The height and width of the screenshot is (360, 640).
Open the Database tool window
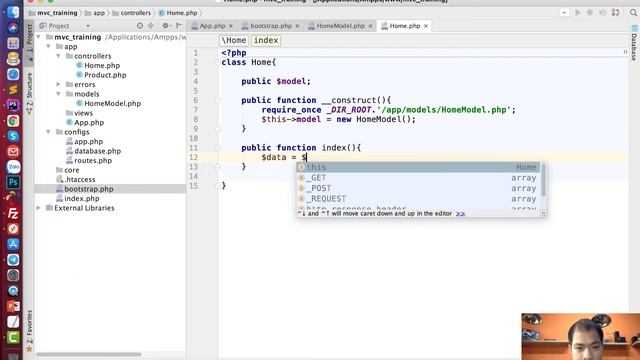pyautogui.click(x=634, y=44)
